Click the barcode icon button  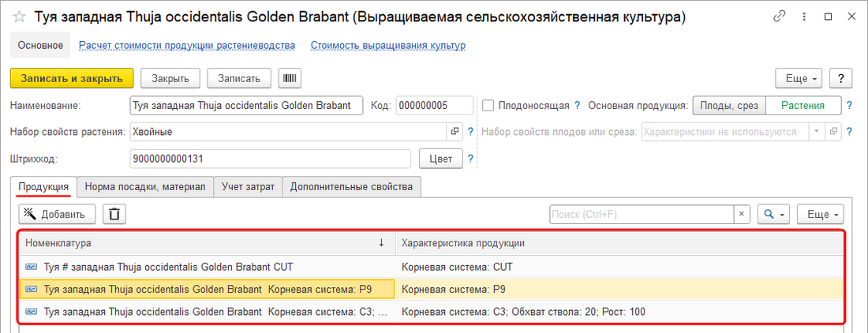(x=290, y=78)
